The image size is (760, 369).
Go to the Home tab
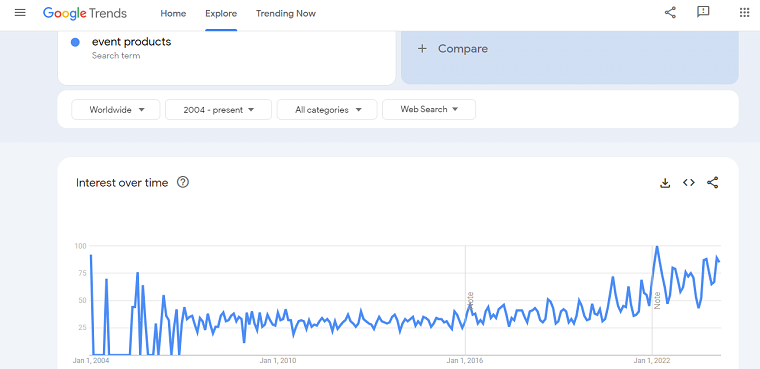[173, 14]
